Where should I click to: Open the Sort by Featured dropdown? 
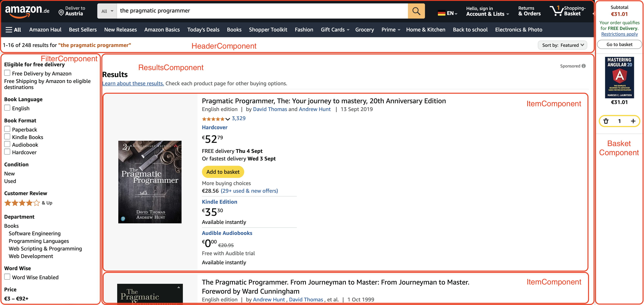click(562, 45)
